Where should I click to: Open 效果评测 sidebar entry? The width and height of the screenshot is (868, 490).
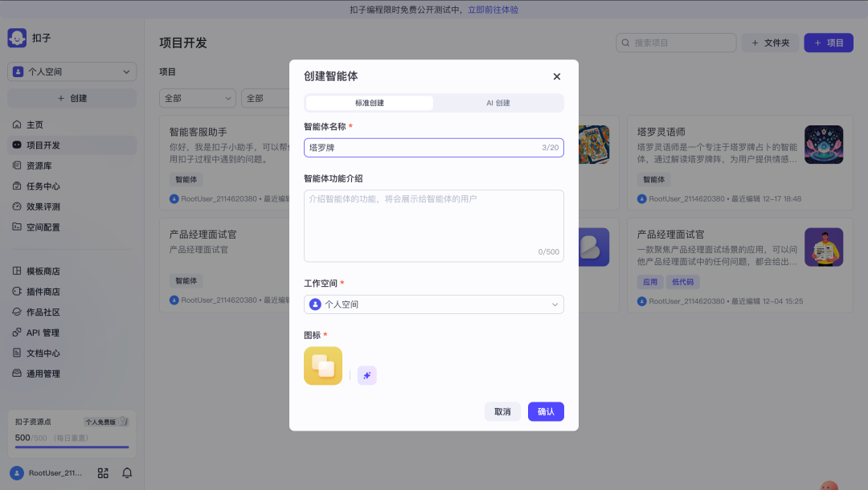[x=72, y=206]
